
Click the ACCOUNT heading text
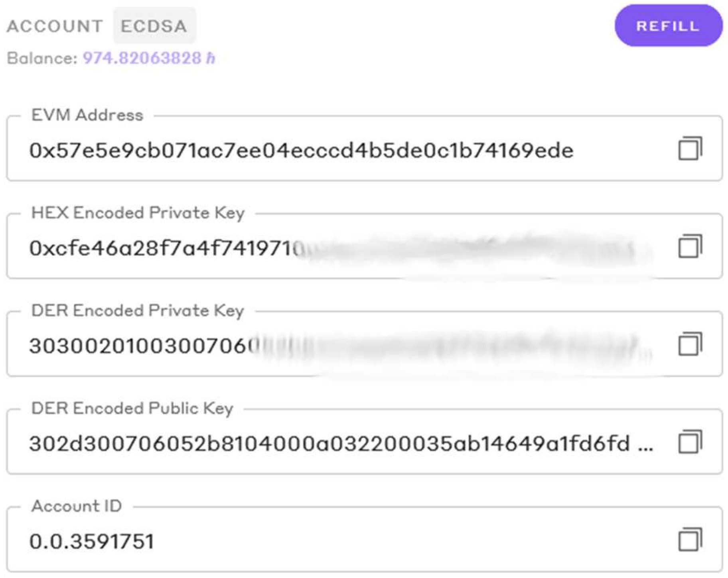point(55,26)
